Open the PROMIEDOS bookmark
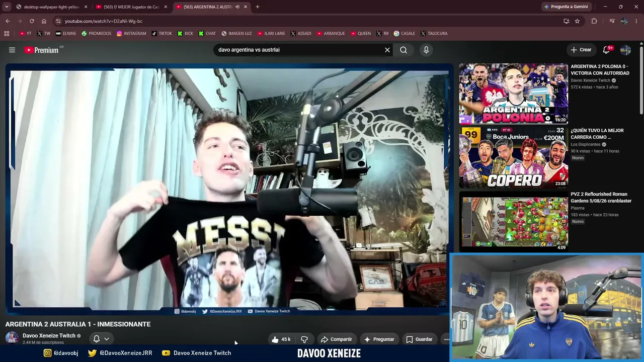The width and height of the screenshot is (644, 362). click(96, 34)
